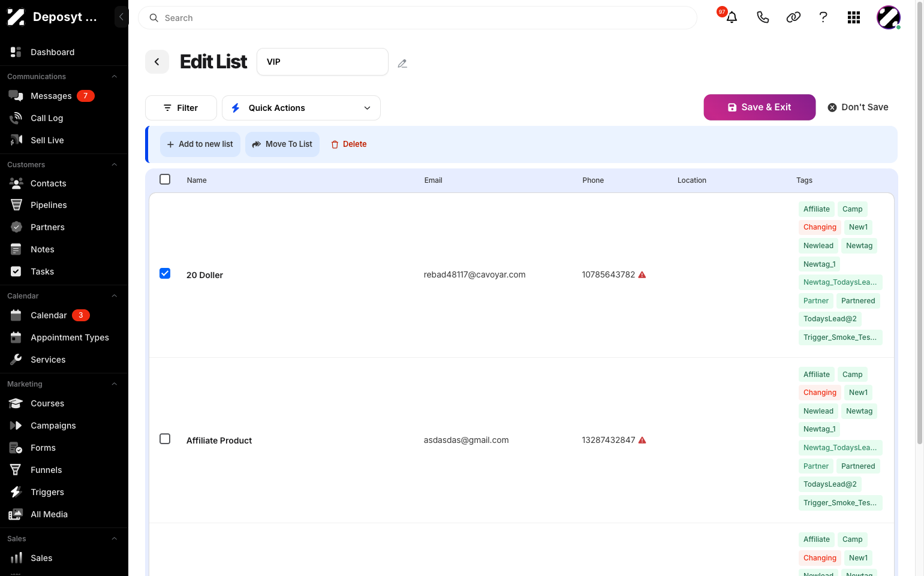This screenshot has height=576, width=924.
Task: Collapse the Marketing section
Action: tap(114, 384)
